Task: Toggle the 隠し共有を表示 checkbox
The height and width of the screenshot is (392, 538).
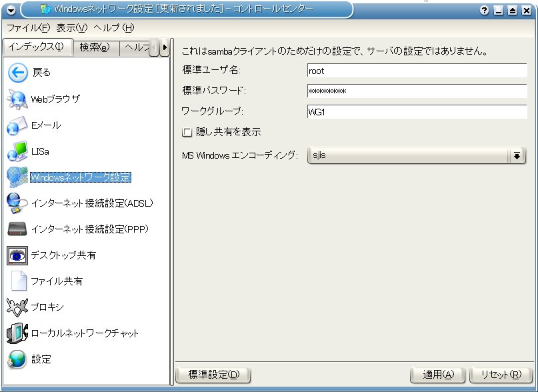Action: coord(187,132)
